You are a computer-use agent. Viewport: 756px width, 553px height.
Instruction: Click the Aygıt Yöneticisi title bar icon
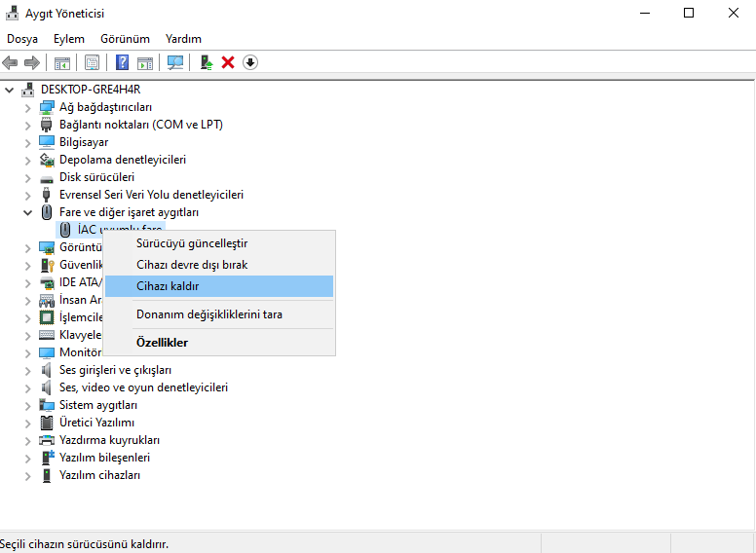(x=12, y=13)
